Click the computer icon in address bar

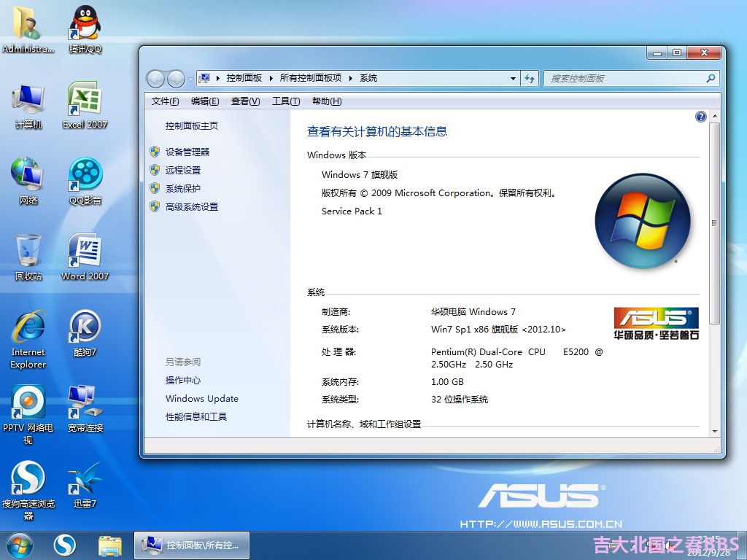pos(204,78)
